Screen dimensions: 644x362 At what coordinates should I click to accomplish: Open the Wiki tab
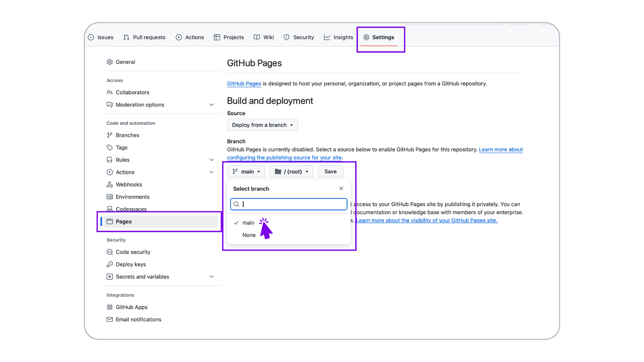tap(264, 37)
